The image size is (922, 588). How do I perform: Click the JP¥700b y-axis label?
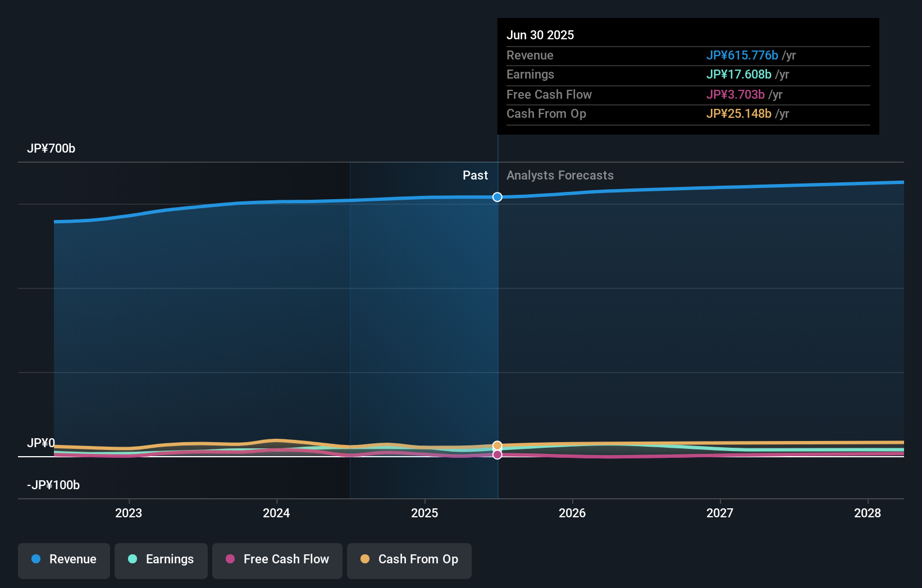[51, 149]
